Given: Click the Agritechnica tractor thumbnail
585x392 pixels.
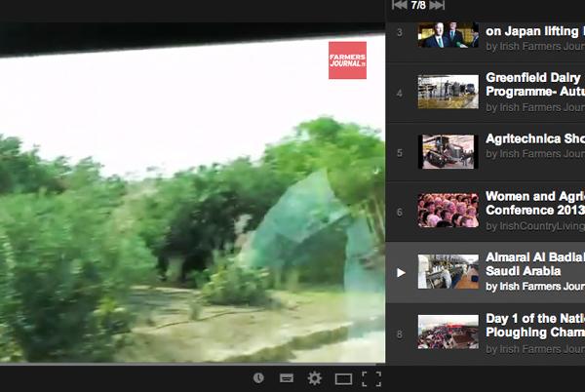Looking at the screenshot, I should [448, 151].
